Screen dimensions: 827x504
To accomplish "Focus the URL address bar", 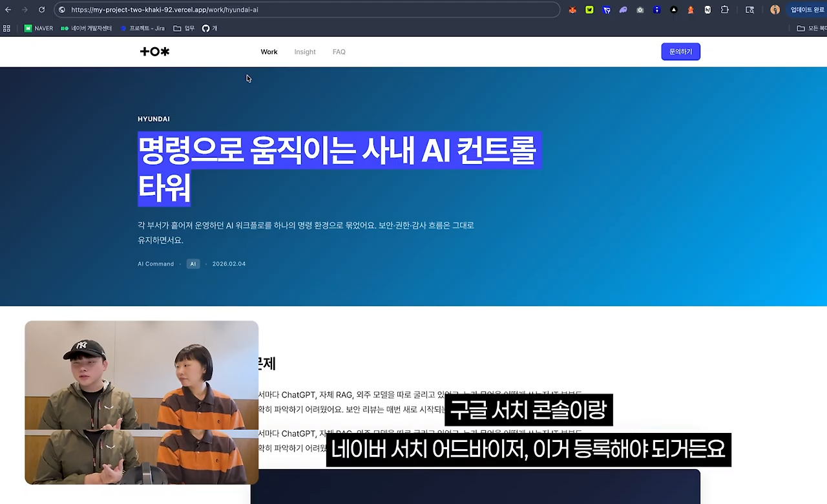I will pos(308,10).
